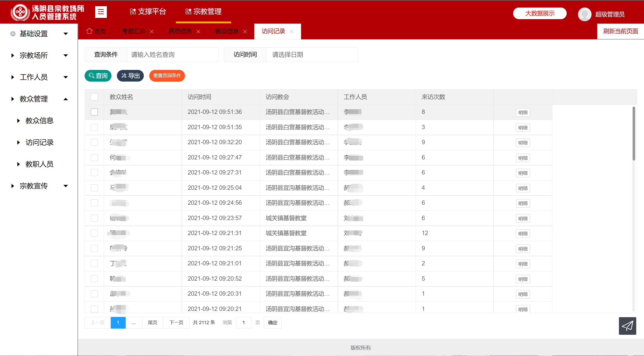Image resolution: width=644 pixels, height=356 pixels.
Task: Check the row with time 09:27:31
Action: 94,172
